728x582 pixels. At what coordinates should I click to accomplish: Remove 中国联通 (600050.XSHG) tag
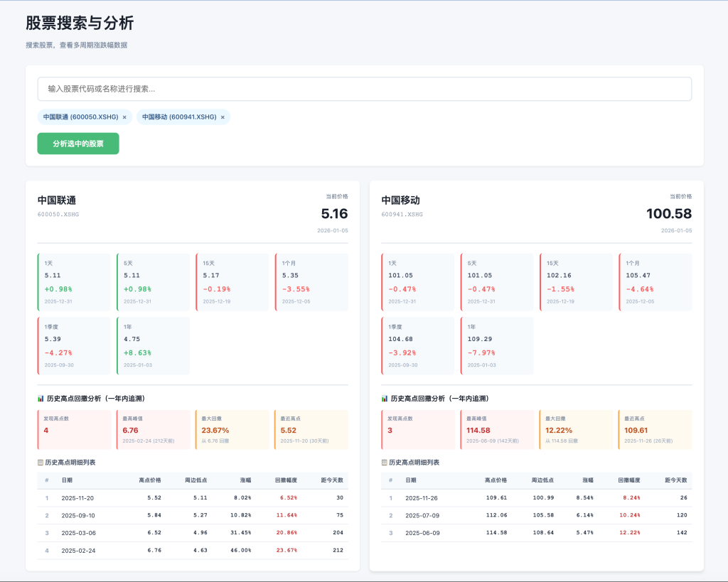(124, 117)
